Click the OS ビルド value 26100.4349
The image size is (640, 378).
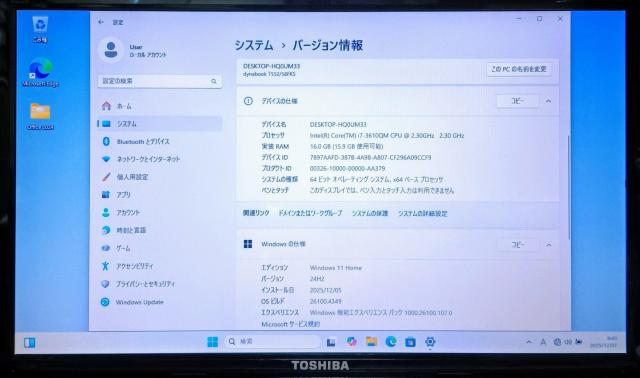pos(325,301)
